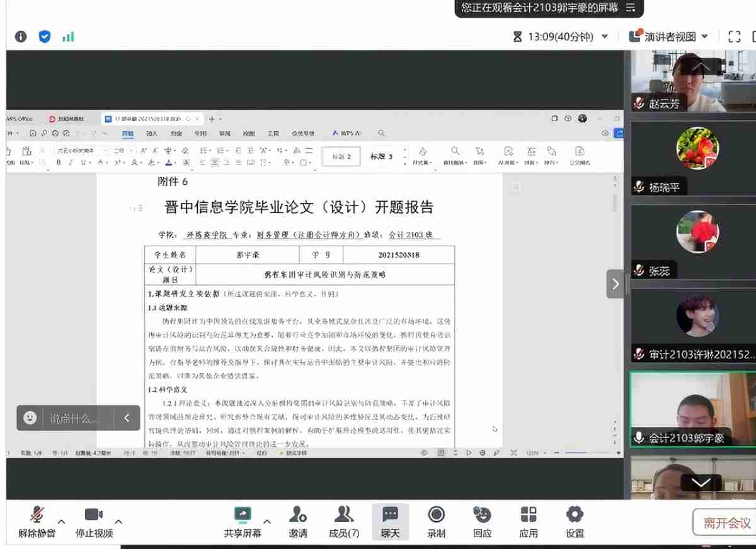Open the 回应 reactions icon
The width and height of the screenshot is (756, 549).
[x=482, y=516]
